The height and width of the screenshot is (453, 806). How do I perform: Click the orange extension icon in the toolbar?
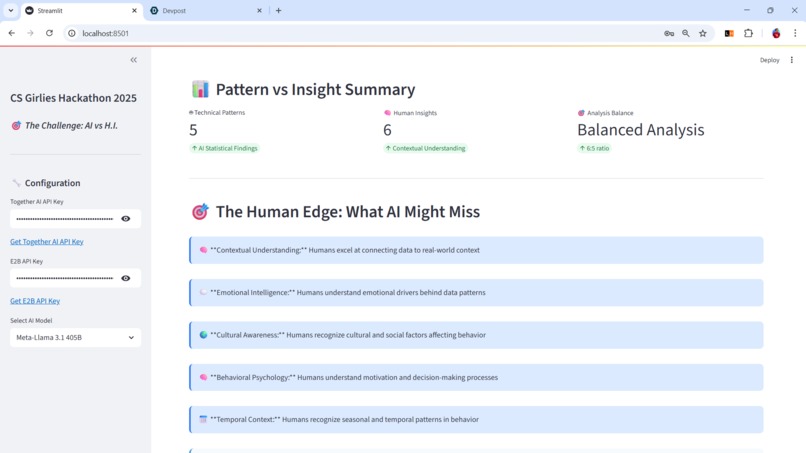(x=729, y=33)
